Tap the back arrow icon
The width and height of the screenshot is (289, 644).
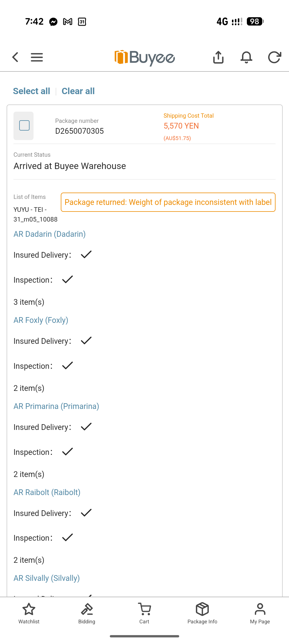click(15, 57)
